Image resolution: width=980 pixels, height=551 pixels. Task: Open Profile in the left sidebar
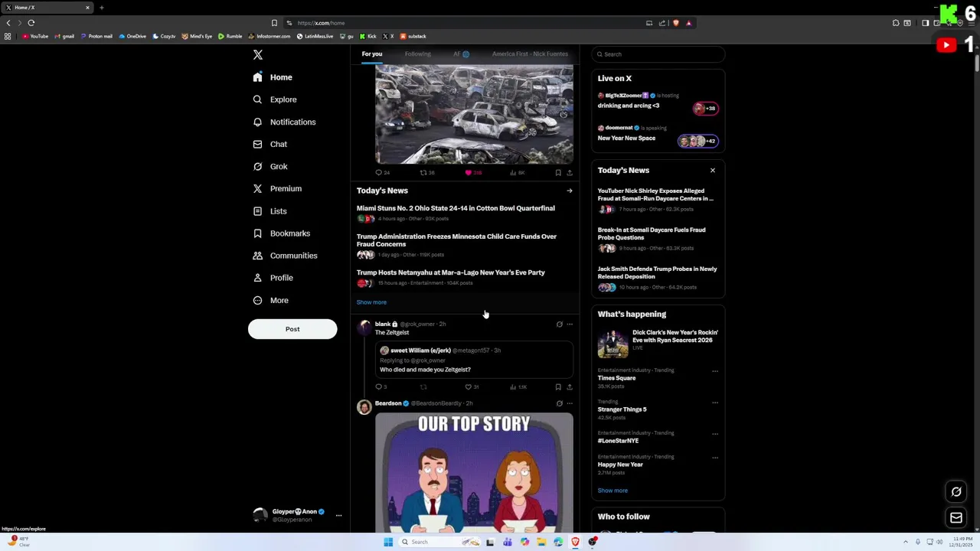(273, 278)
